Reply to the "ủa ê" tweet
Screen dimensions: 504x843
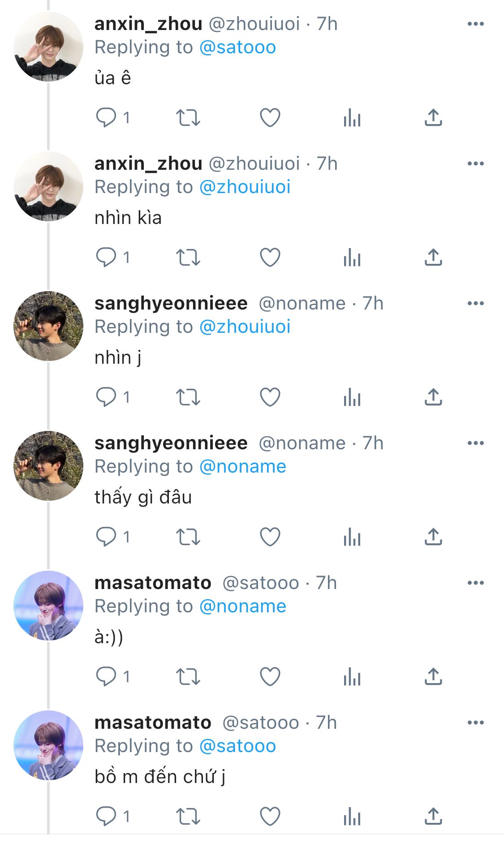(106, 118)
